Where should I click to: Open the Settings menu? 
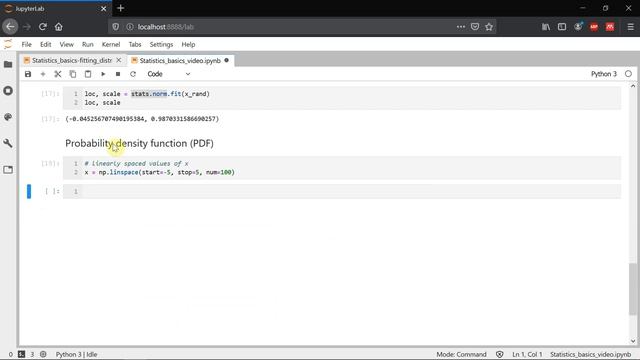click(x=161, y=44)
